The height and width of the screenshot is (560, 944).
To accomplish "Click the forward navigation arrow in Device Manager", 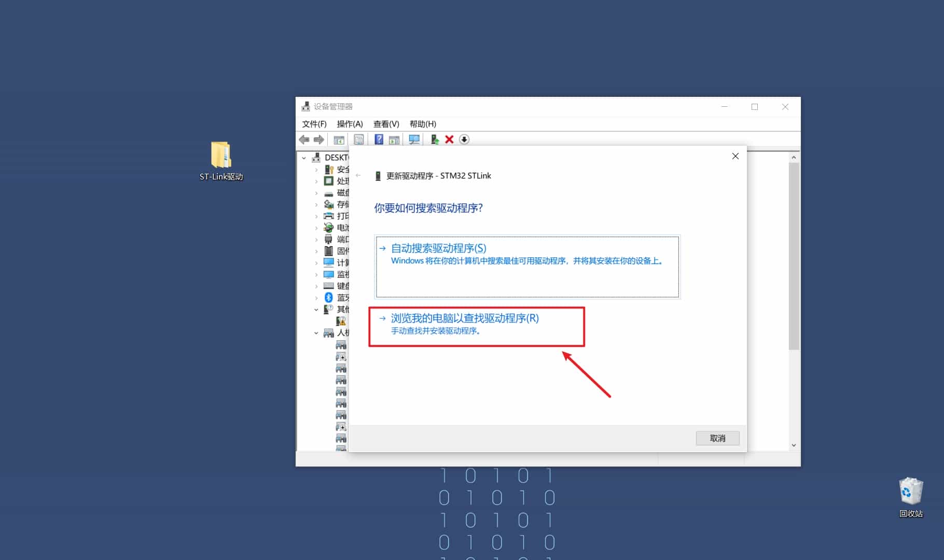I will [318, 139].
